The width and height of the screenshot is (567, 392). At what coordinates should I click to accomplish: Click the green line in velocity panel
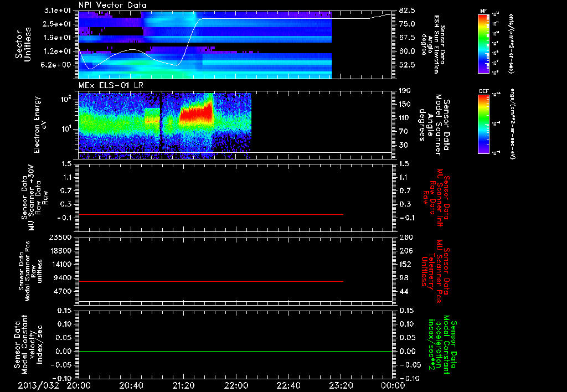pos(235,351)
